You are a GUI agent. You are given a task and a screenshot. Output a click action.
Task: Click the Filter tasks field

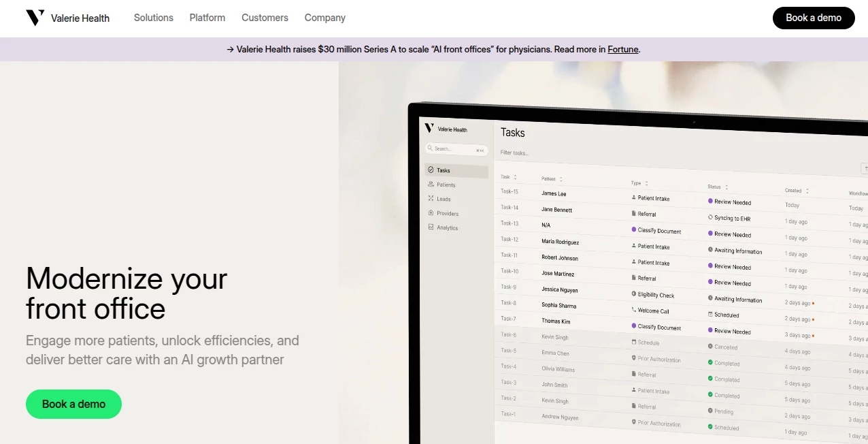[x=515, y=153]
